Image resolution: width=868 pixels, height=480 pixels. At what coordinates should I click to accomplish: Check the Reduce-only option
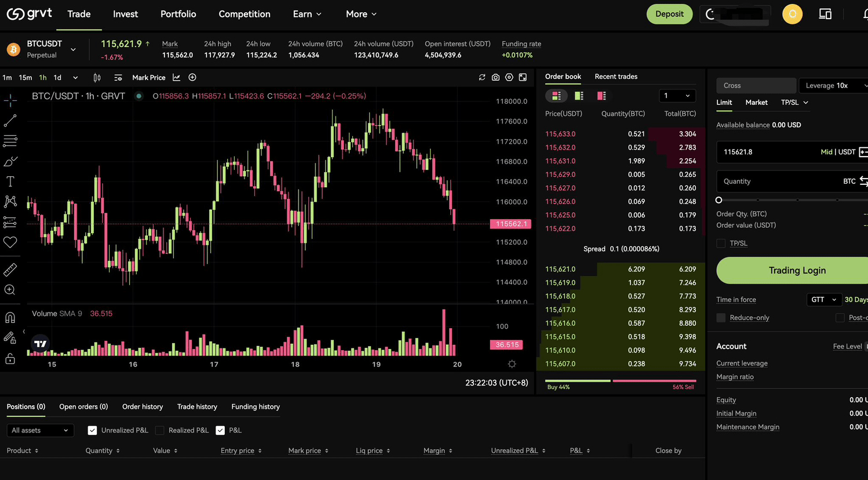click(721, 318)
